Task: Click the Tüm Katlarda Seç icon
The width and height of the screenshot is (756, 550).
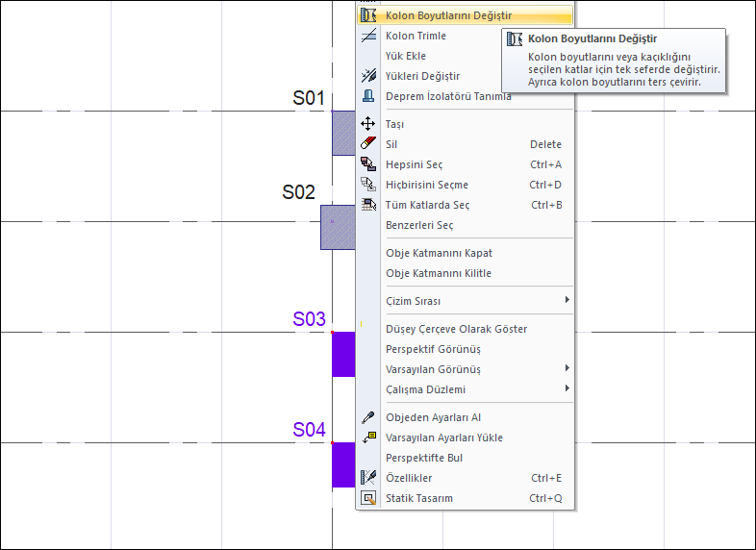Action: click(x=368, y=205)
